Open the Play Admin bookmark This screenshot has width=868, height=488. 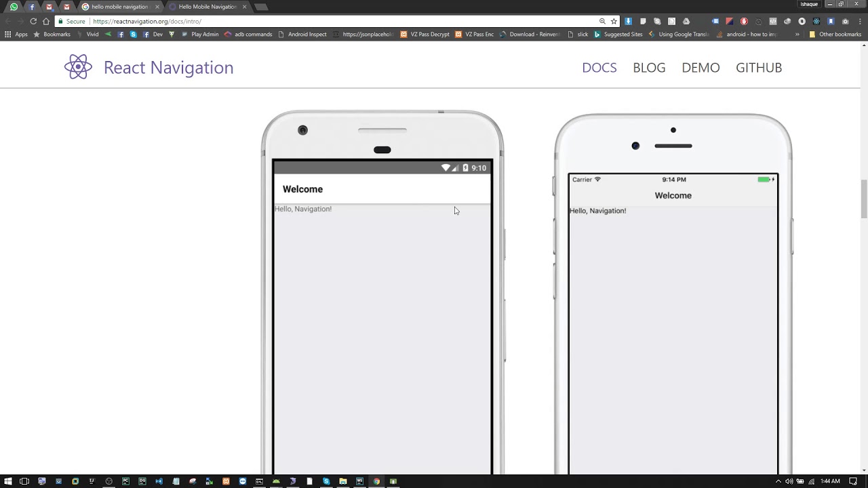pos(200,34)
